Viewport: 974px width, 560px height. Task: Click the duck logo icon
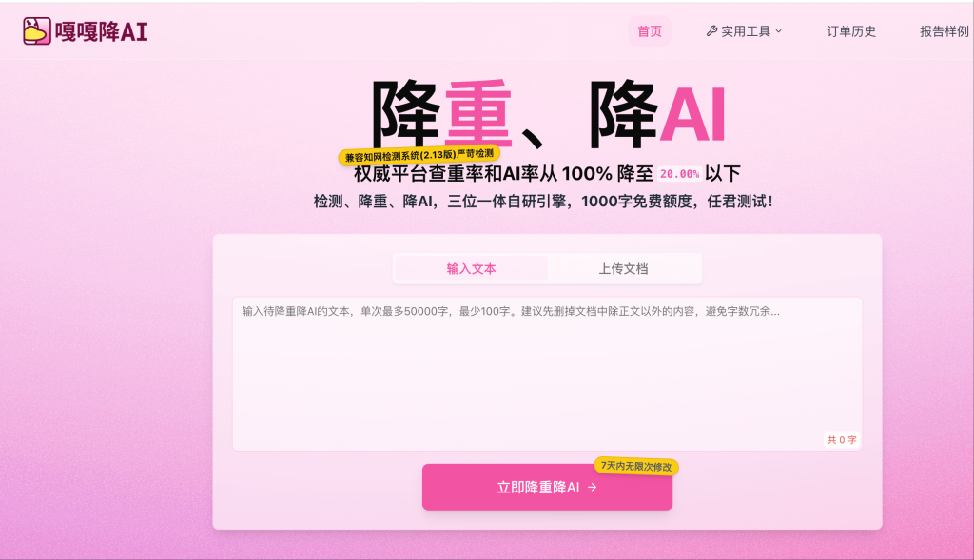37,31
